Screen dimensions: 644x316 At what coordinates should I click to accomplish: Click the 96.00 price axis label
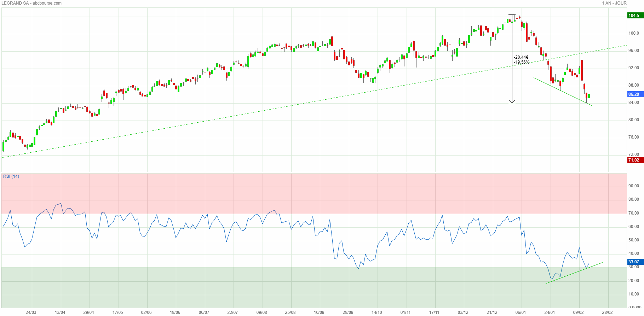634,51
